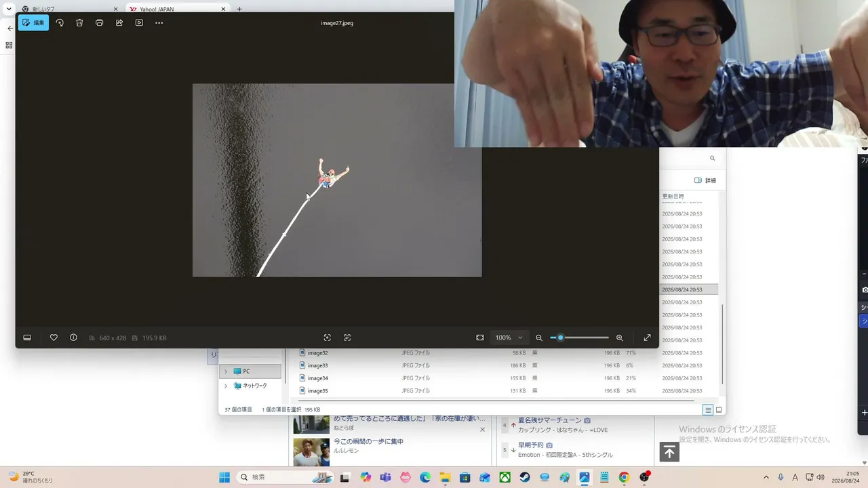Open the 夏名残サマーチューン ranking link
Screen dimensions: 868x488
[x=550, y=420]
